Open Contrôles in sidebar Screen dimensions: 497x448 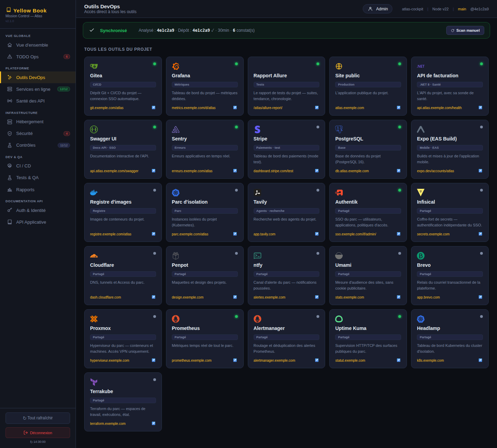click(38, 145)
